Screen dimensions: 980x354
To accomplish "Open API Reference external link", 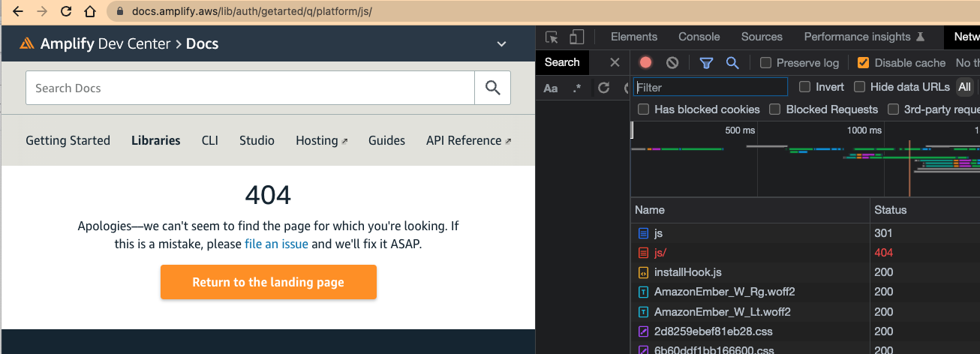I will point(468,140).
